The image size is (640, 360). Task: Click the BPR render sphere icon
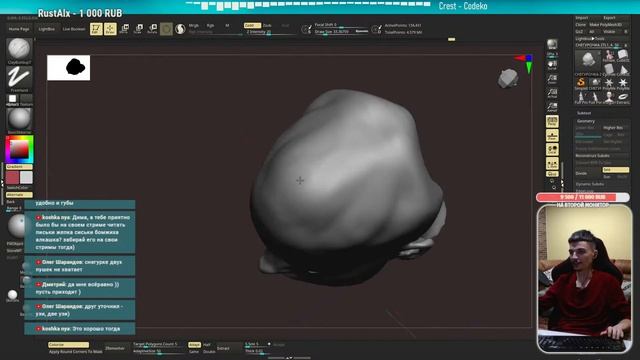[552, 44]
